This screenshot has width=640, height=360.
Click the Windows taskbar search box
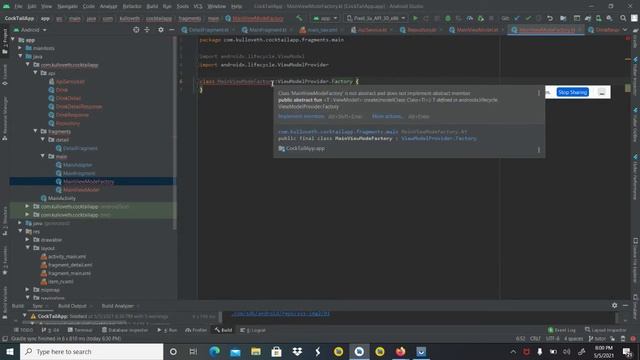coord(91,351)
